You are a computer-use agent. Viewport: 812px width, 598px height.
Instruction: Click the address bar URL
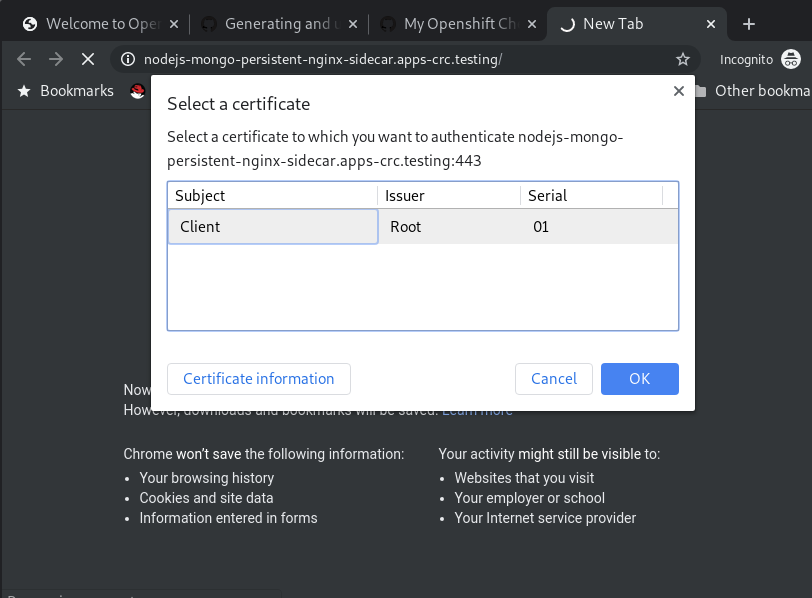coord(323,60)
